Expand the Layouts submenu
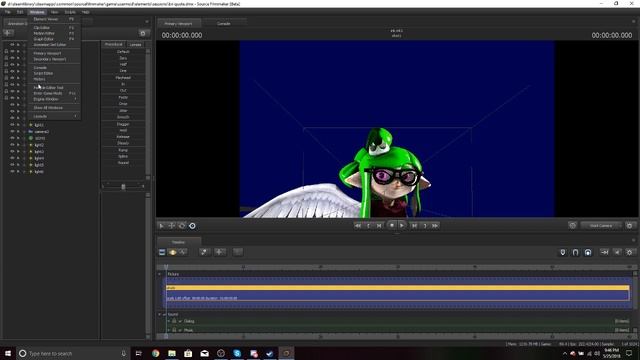The height and width of the screenshot is (360, 640). 54,116
